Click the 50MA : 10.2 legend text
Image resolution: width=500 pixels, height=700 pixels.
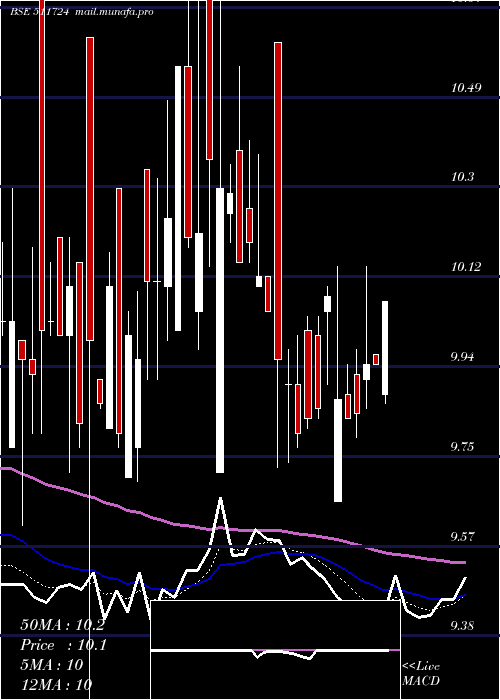click(x=62, y=625)
